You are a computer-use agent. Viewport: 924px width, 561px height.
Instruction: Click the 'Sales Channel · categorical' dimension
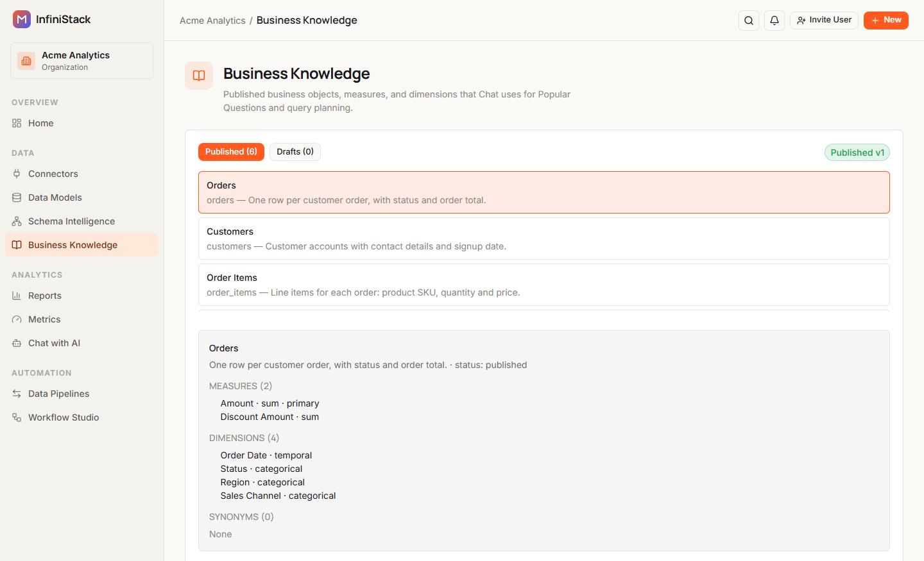(278, 496)
